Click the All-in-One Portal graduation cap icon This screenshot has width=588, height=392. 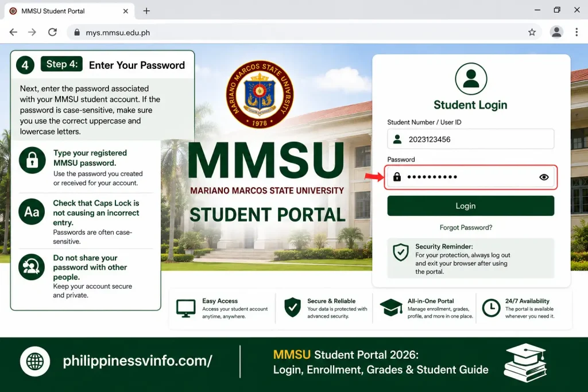(x=391, y=307)
